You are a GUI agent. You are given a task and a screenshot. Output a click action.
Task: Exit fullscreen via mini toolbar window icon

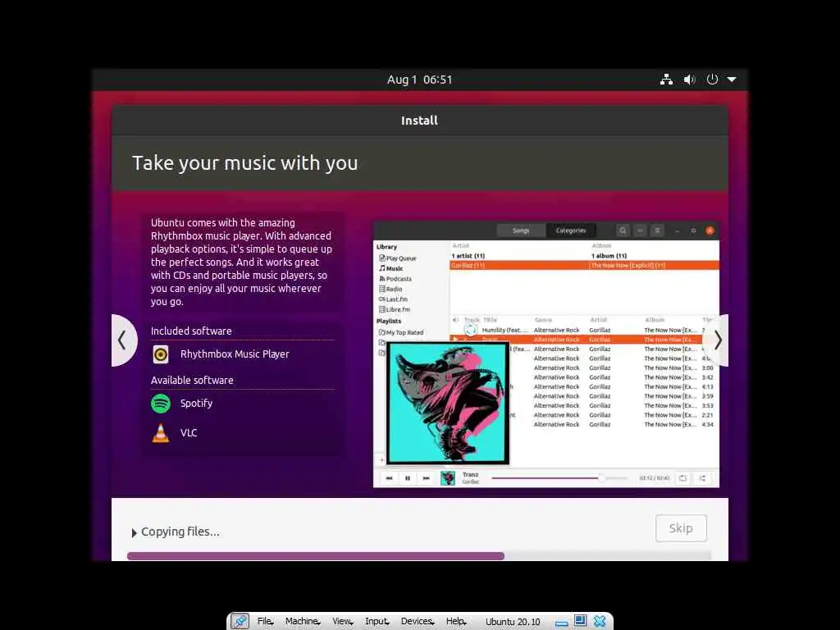pos(580,621)
